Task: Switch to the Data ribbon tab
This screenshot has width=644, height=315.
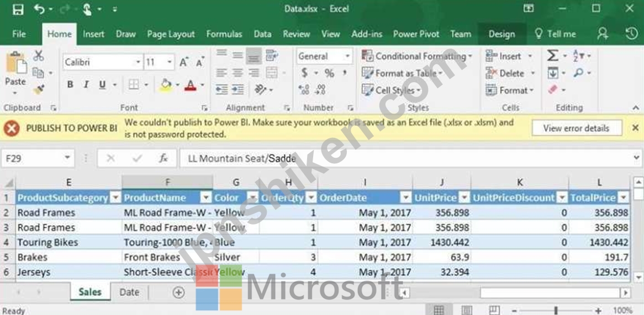Action: 262,34
